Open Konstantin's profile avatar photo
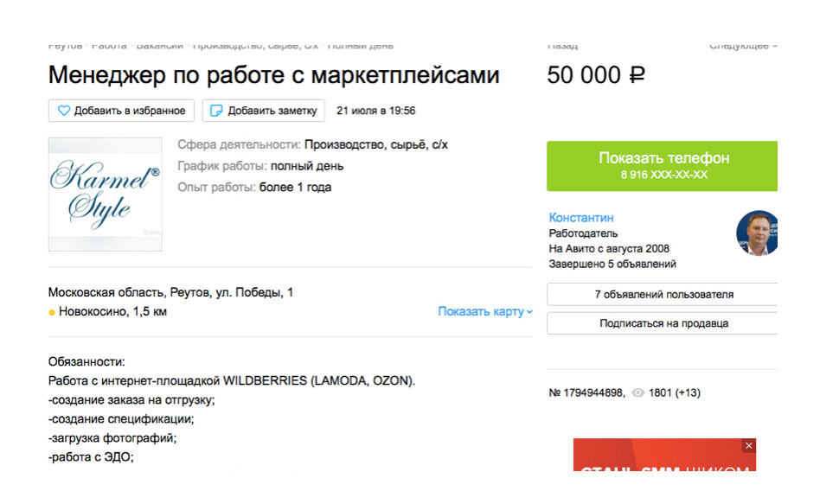The image size is (839, 504). pos(758,233)
